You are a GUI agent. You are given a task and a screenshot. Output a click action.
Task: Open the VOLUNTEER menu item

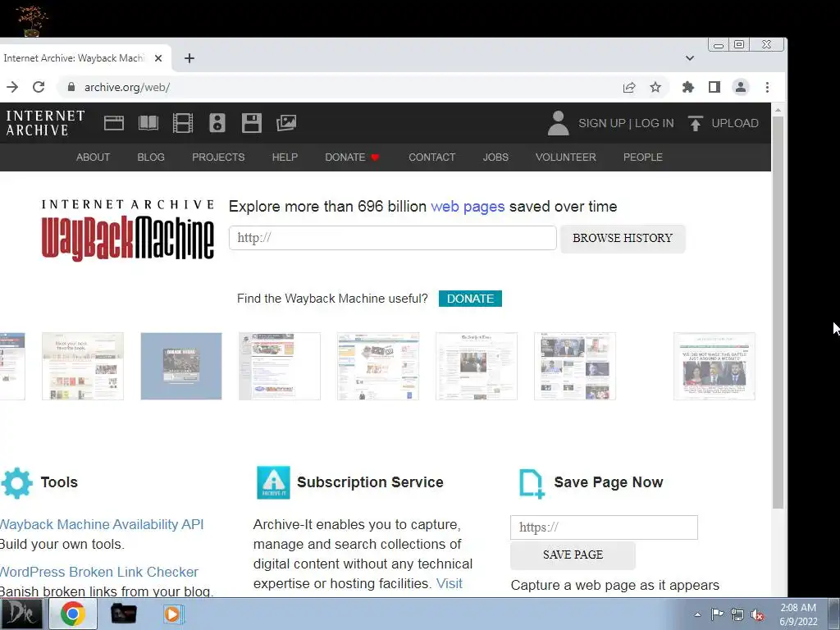click(x=566, y=157)
